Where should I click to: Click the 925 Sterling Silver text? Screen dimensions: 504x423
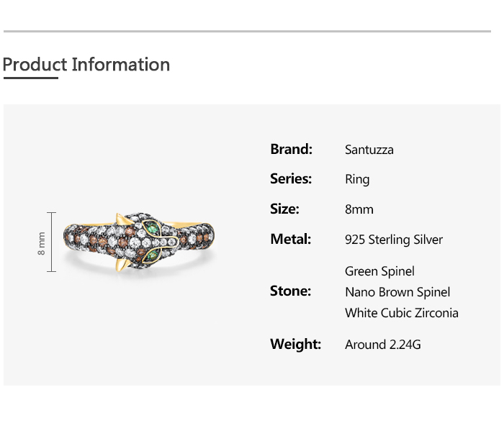[394, 240]
